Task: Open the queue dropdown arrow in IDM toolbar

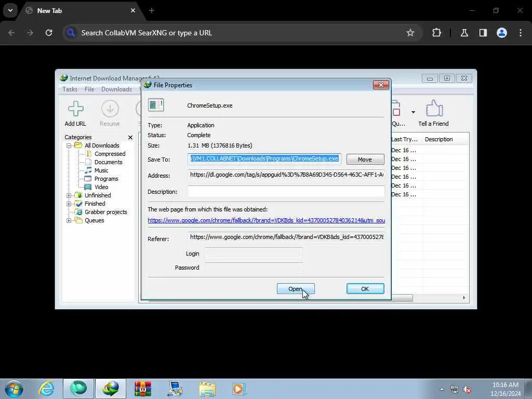Action: tap(413, 112)
